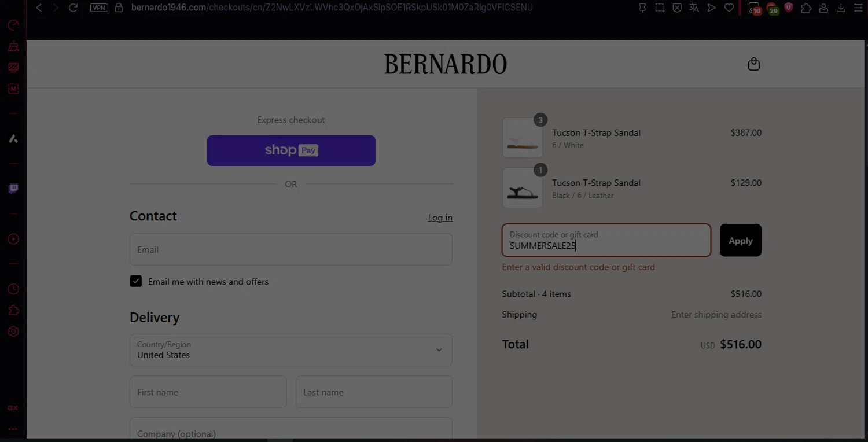Pay with the Shop Pay button
Viewport: 868px width, 442px height.
(291, 150)
